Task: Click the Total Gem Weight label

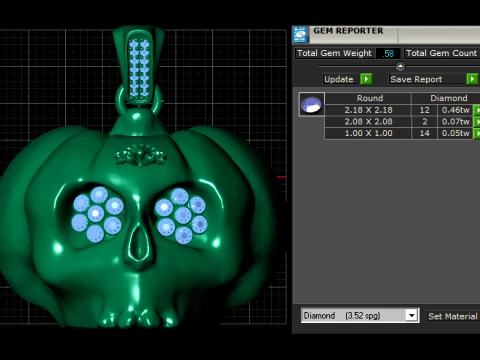Action: pyautogui.click(x=334, y=53)
